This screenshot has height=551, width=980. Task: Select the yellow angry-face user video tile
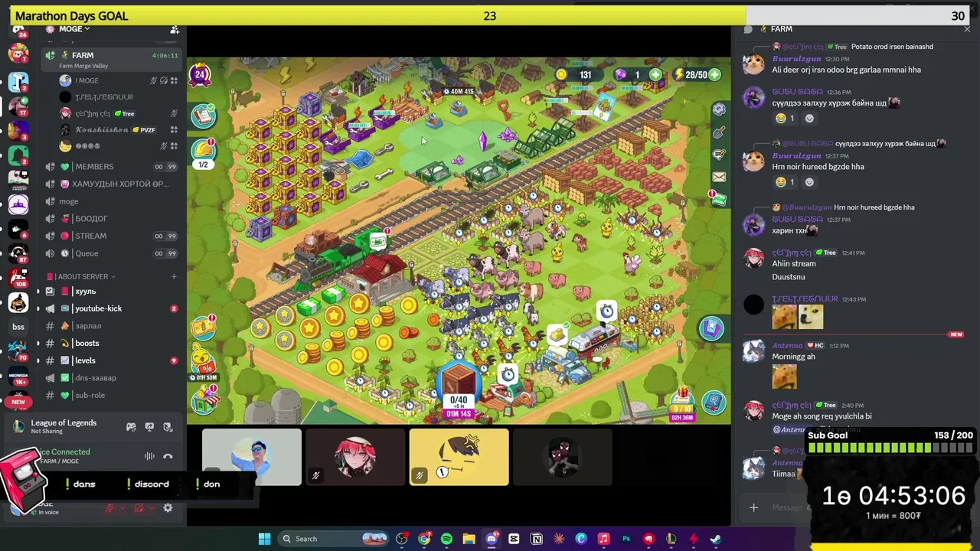pyautogui.click(x=459, y=458)
